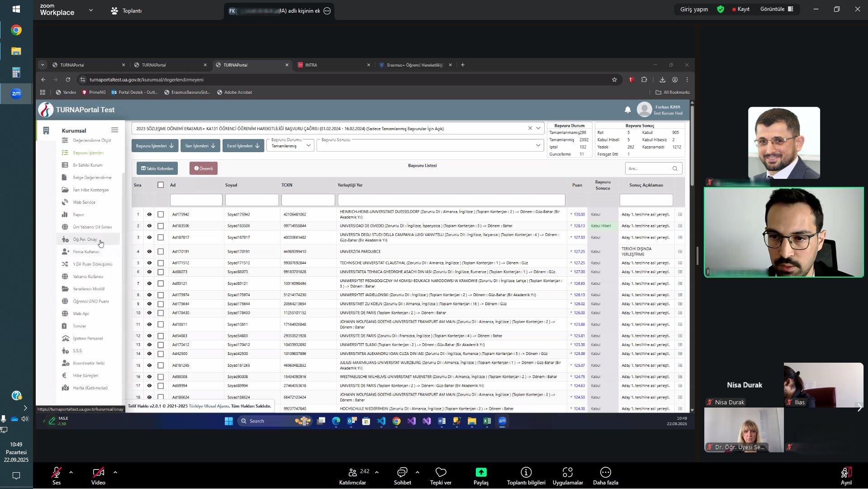Screen dimensions: 868x489
Task: Expand the Başvuru İşlemleri dropdown button
Action: click(x=155, y=146)
